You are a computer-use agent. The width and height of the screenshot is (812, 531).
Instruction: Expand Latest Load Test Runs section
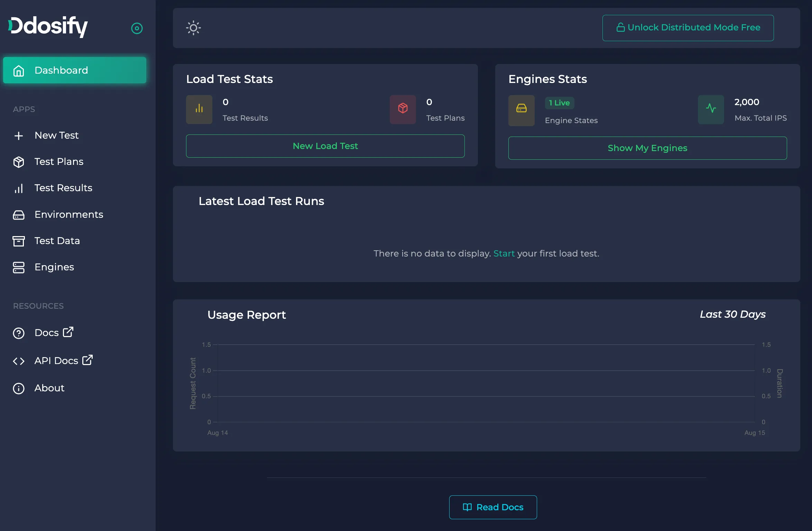261,201
